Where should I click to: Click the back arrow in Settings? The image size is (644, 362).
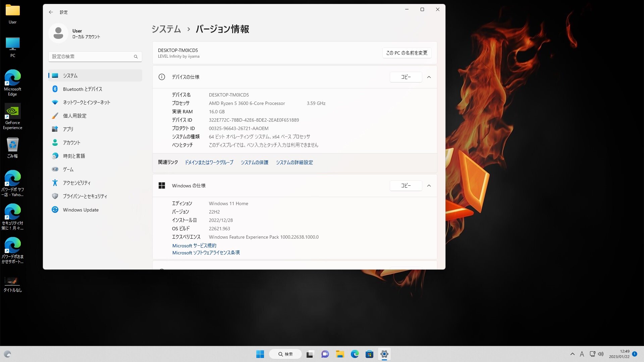(x=51, y=12)
